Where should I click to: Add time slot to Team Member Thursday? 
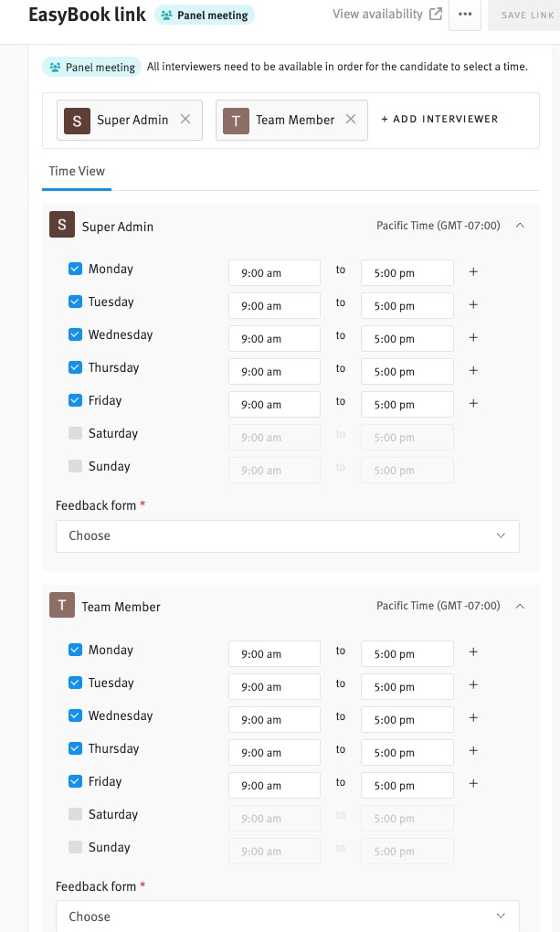tap(473, 751)
